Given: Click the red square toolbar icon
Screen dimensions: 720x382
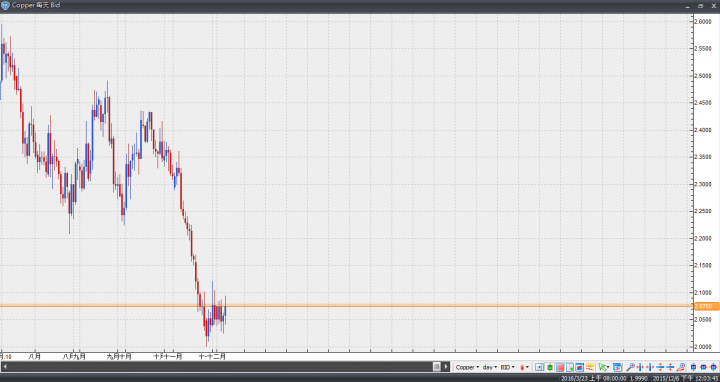Looking at the screenshot, I should (x=560, y=367).
